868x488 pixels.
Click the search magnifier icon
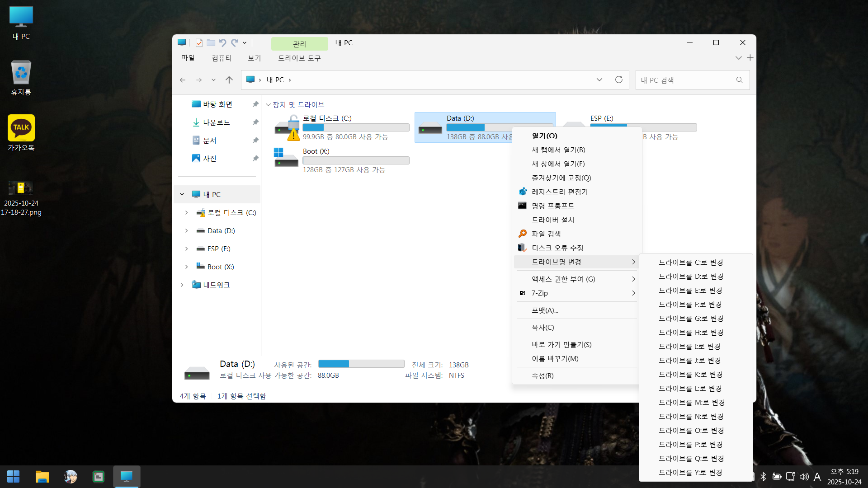739,80
